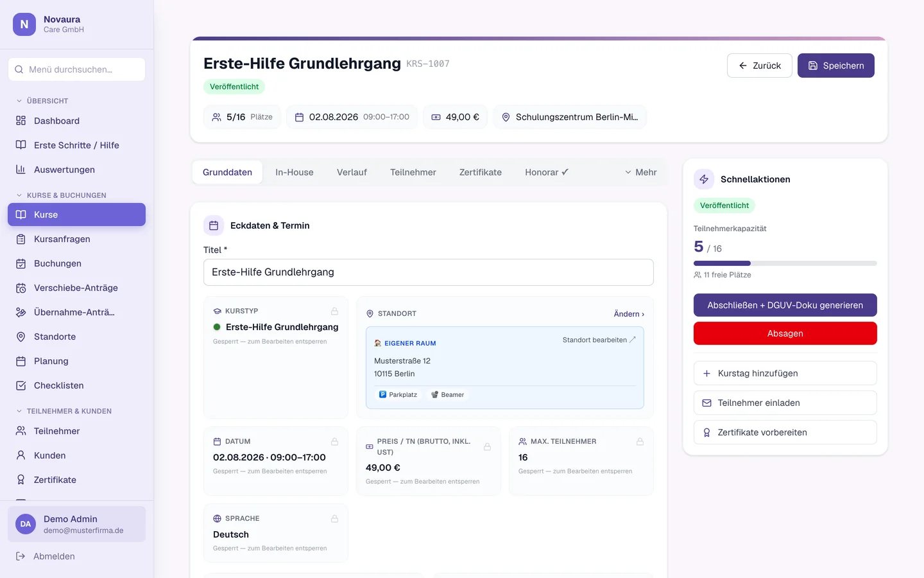
Task: Click the Schnellaktionen lightning bolt icon
Action: 704,179
